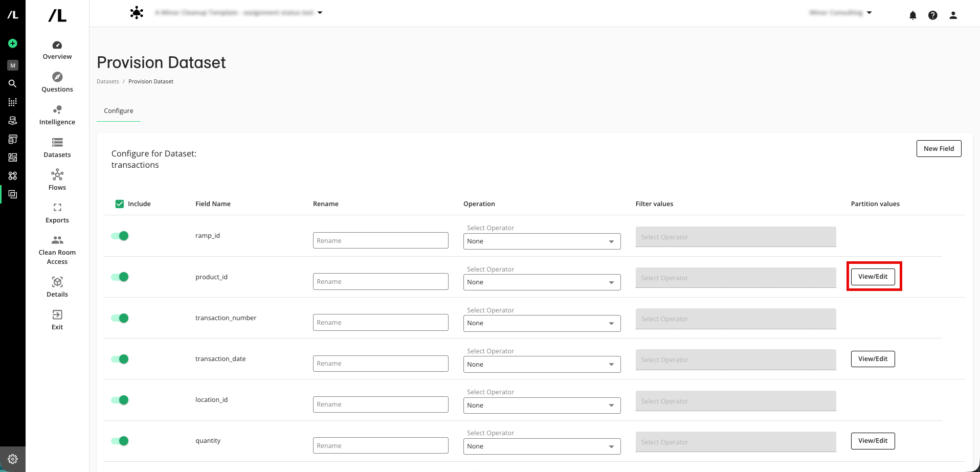Open operator dropdown for transaction_date
This screenshot has height=472, width=980.
coord(542,365)
